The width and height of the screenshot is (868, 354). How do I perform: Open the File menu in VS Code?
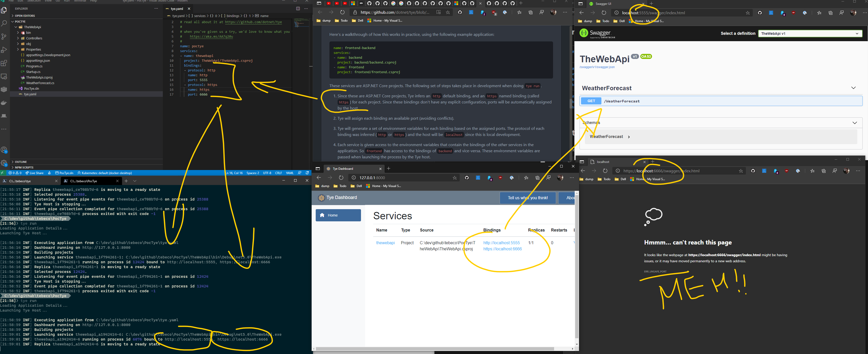click(11, 1)
